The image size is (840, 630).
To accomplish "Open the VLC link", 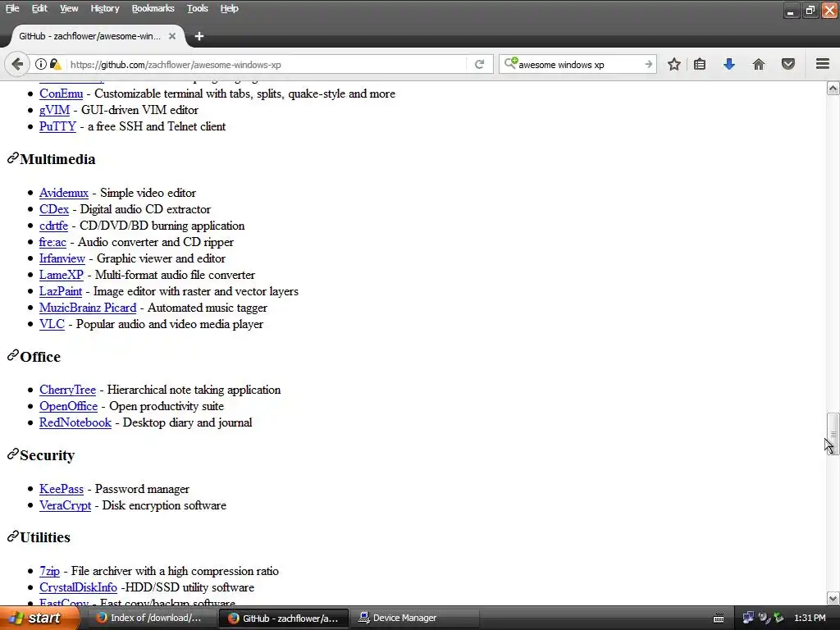I will pos(52,324).
